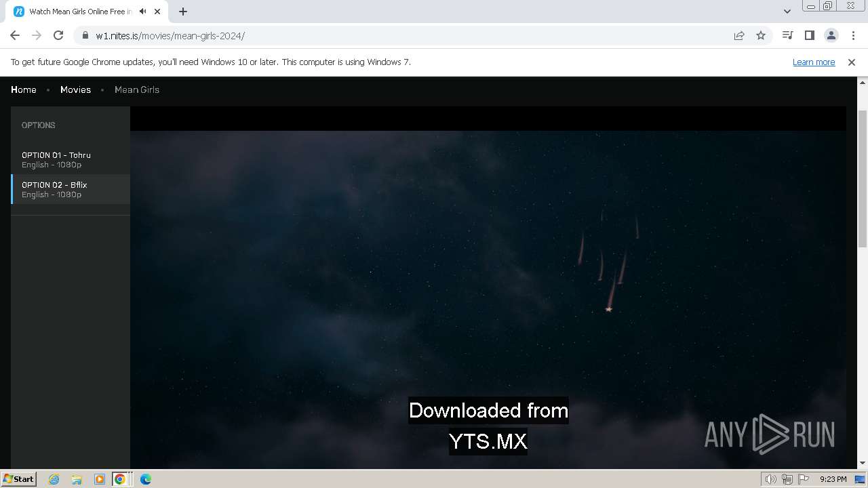This screenshot has width=868, height=488.
Task: Open a new browser tab
Action: (x=183, y=12)
